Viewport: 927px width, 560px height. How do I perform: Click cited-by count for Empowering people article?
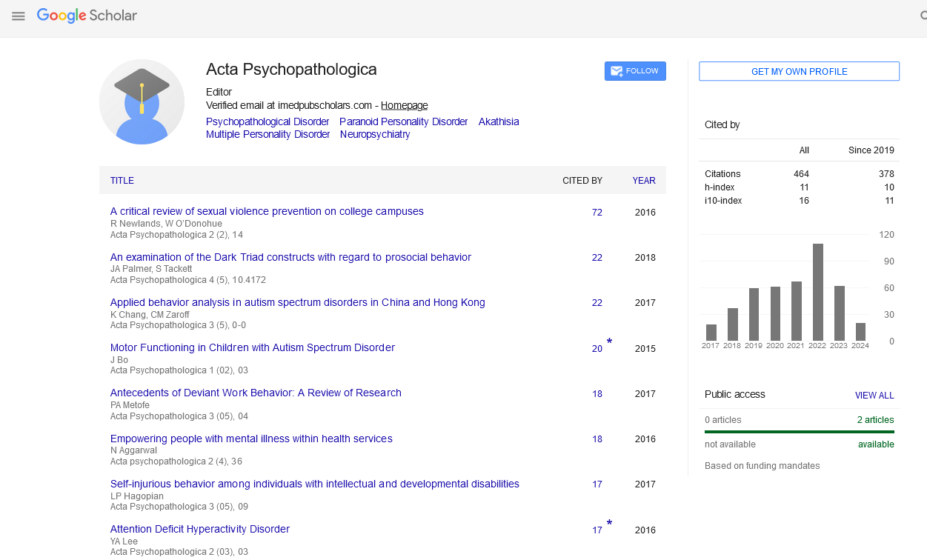click(597, 439)
